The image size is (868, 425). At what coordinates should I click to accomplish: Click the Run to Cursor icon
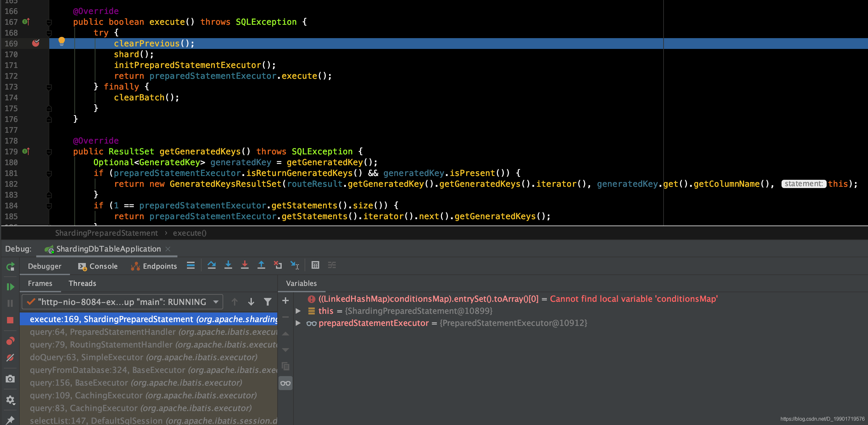coord(294,266)
